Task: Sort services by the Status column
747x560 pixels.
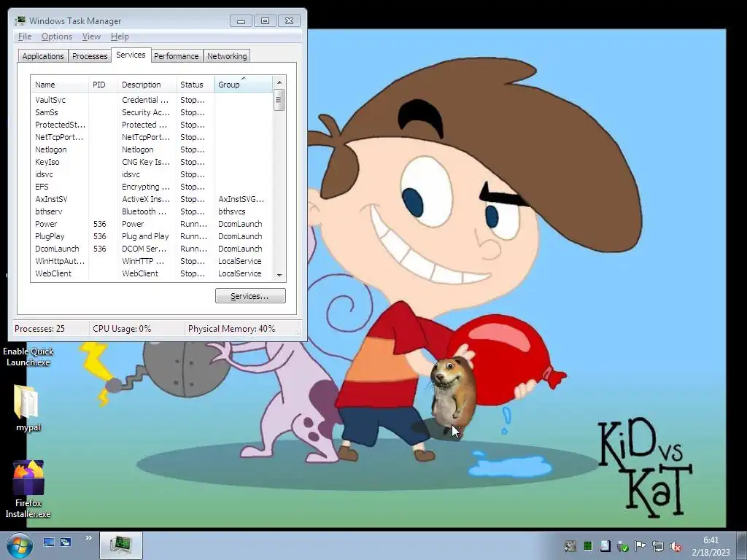Action: coord(196,85)
